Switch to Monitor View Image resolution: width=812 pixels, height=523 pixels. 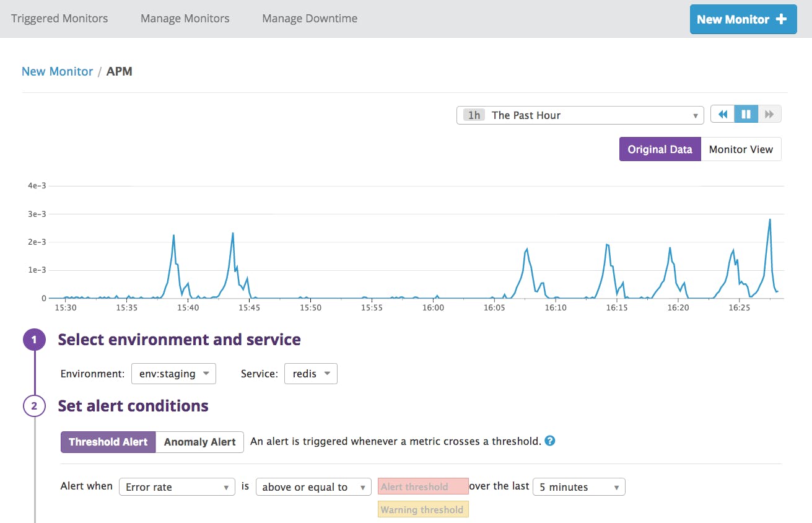(741, 149)
